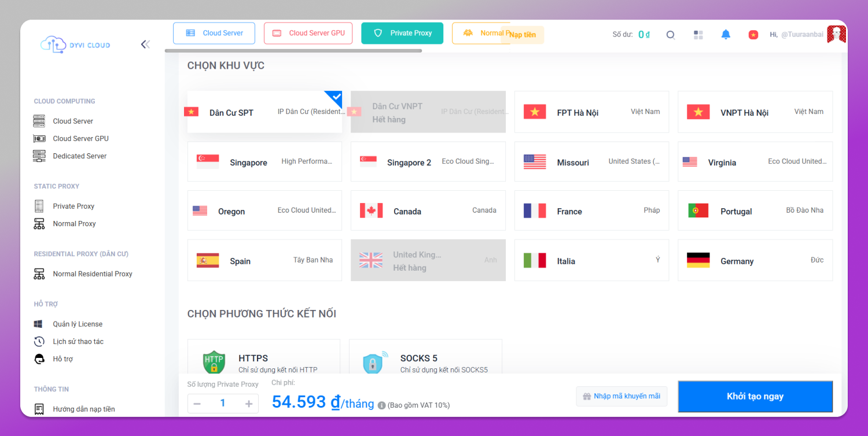Click headset icon beside Hỗ trợ
The image size is (868, 436).
[39, 359]
